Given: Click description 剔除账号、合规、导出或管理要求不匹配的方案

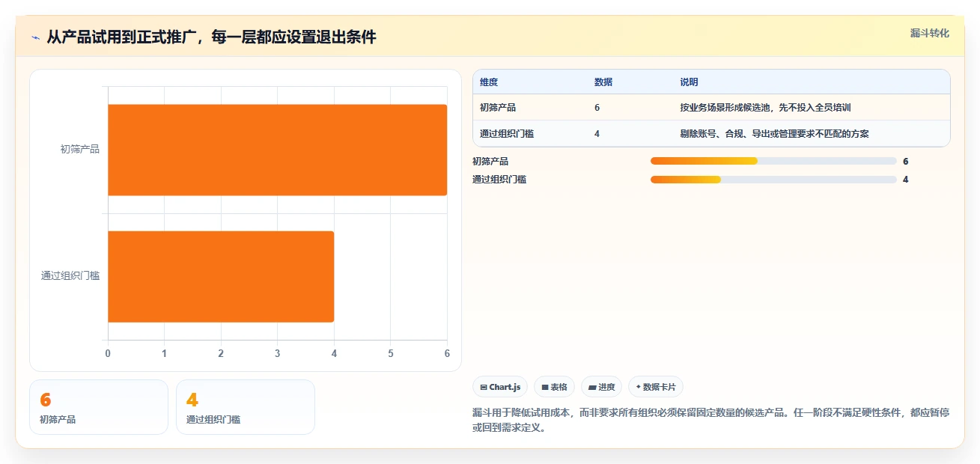Looking at the screenshot, I should point(774,134).
